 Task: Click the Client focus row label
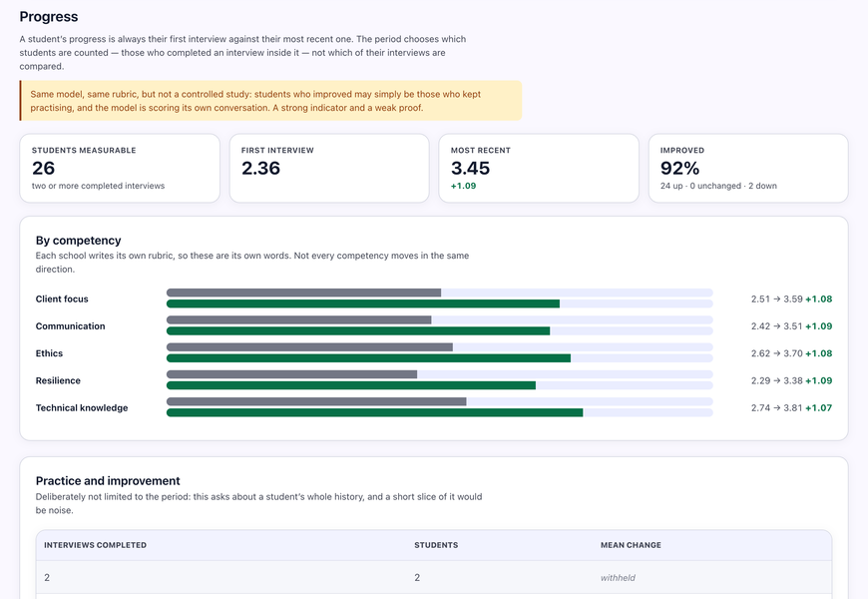click(62, 299)
